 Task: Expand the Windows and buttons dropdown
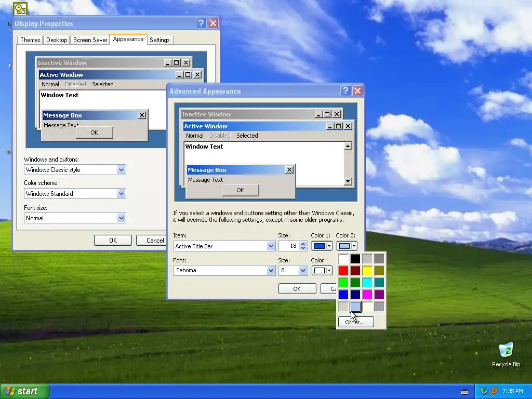point(121,170)
